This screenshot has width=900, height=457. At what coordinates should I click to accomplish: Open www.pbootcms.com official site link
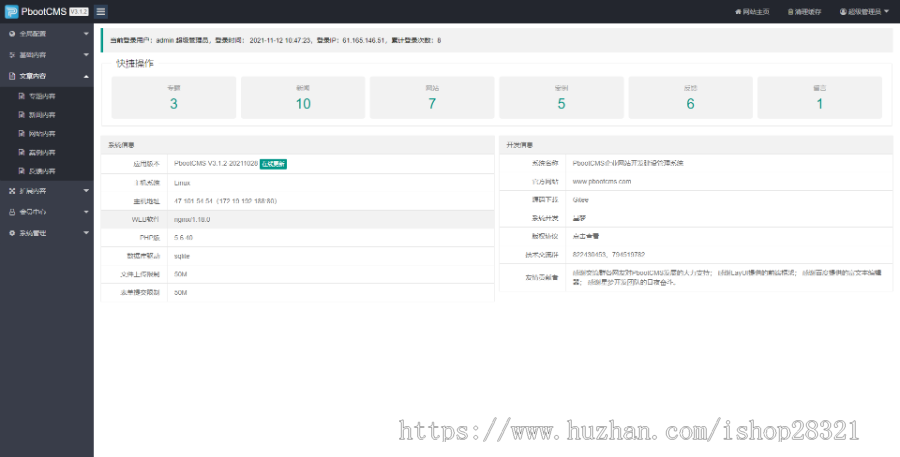(x=602, y=181)
